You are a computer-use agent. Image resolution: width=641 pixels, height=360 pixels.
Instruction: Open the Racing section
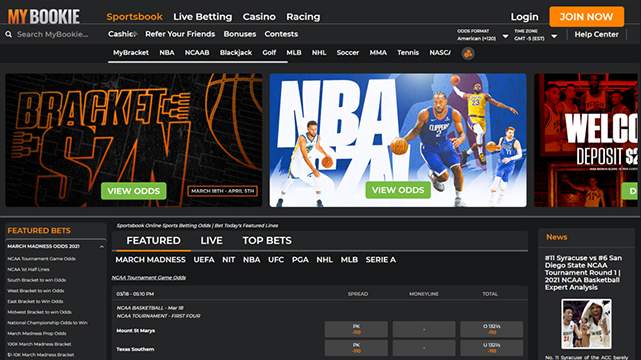tap(303, 17)
